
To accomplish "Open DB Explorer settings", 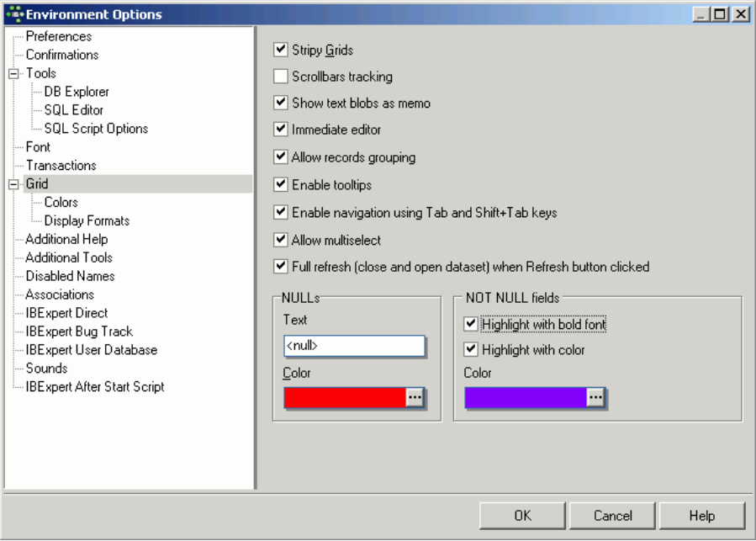I will tap(77, 91).
